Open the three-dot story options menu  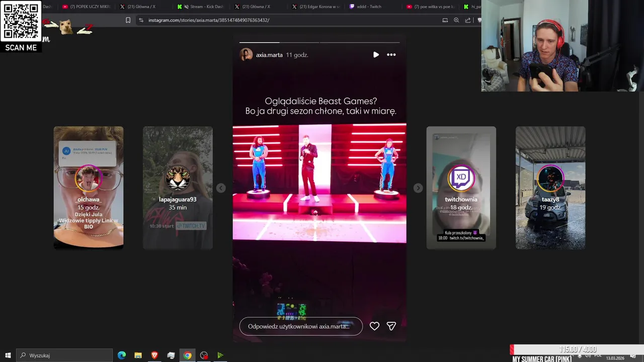pyautogui.click(x=391, y=55)
